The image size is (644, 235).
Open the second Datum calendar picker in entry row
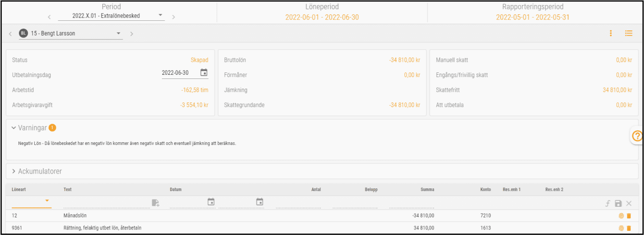(260, 202)
